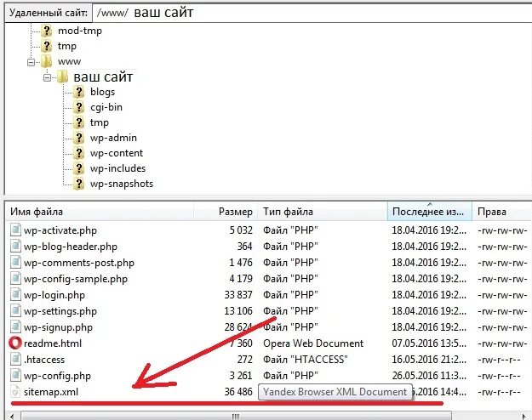Image resolution: width=532 pixels, height=420 pixels.
Task: Click right arrow of horizontal scrollbar
Action: click(524, 416)
